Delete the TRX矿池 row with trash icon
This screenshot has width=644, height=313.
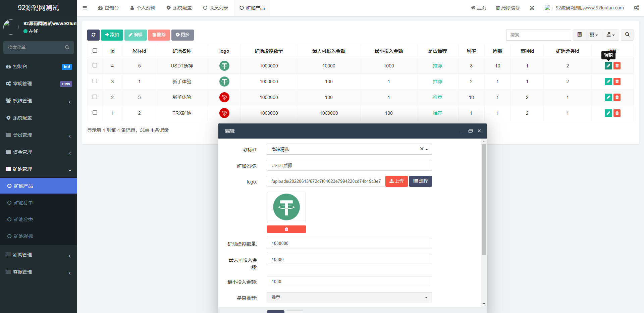[617, 113]
